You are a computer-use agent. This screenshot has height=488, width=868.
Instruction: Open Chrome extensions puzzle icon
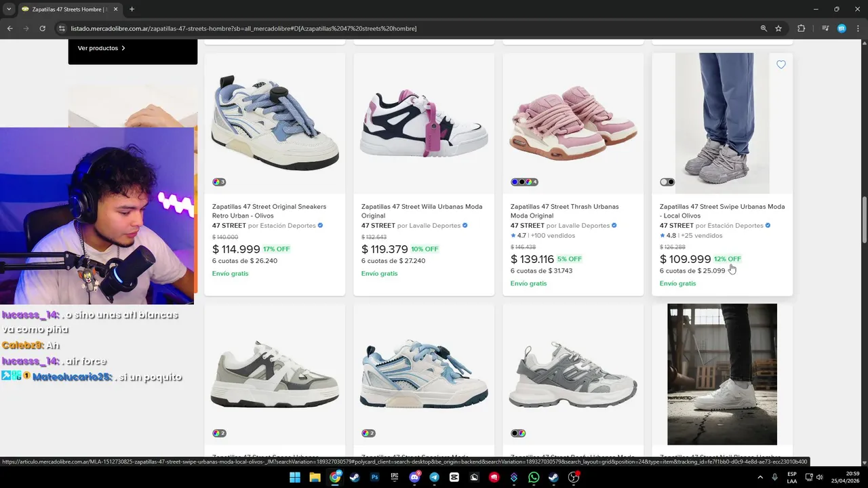coord(802,28)
